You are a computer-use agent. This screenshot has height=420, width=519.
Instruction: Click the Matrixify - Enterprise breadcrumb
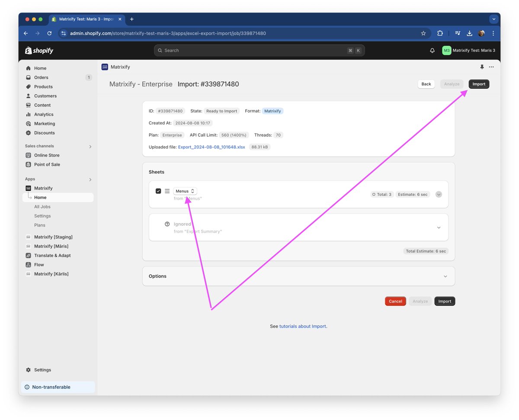141,84
